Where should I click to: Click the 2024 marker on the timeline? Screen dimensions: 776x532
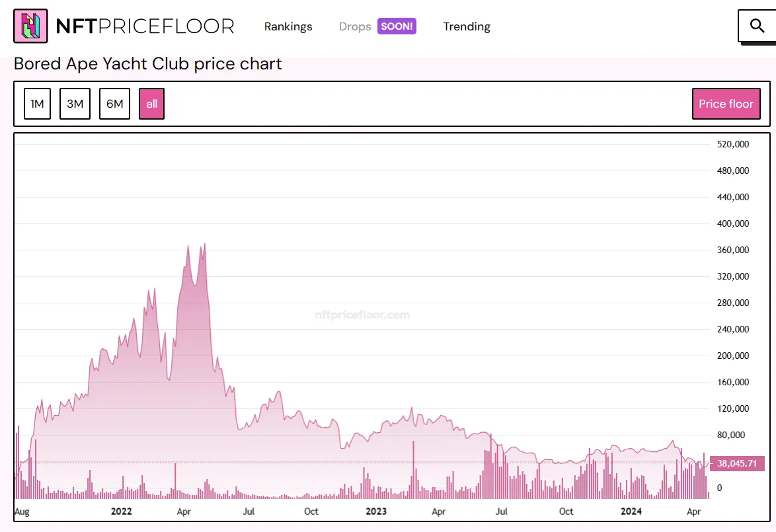631,511
